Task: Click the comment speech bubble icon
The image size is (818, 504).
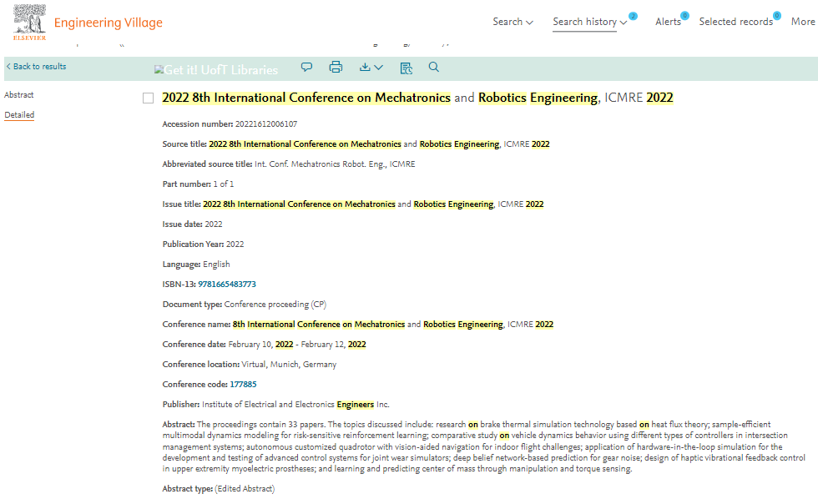Action: [x=307, y=68]
